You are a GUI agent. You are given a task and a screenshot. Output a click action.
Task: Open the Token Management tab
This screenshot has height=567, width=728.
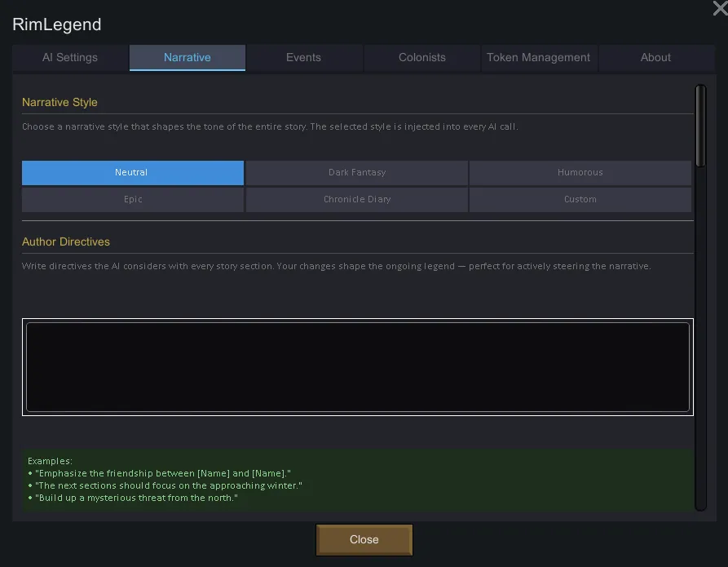pyautogui.click(x=538, y=58)
